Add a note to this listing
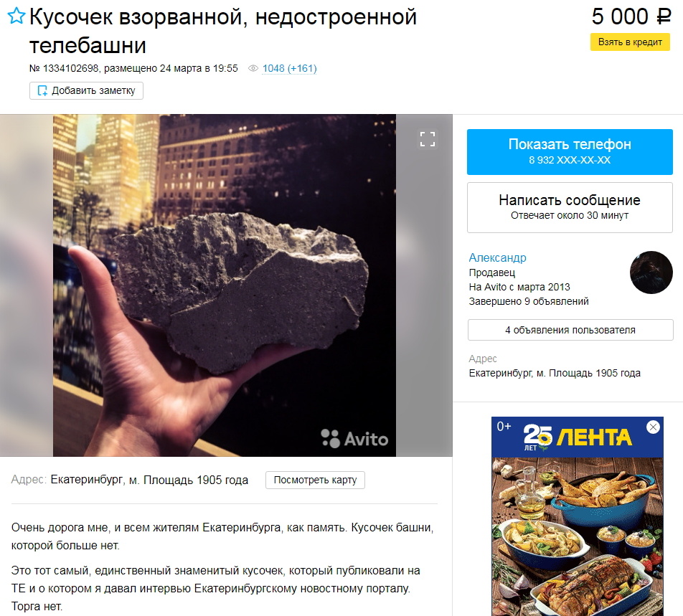Screen dimensions: 683x616 [x=86, y=90]
